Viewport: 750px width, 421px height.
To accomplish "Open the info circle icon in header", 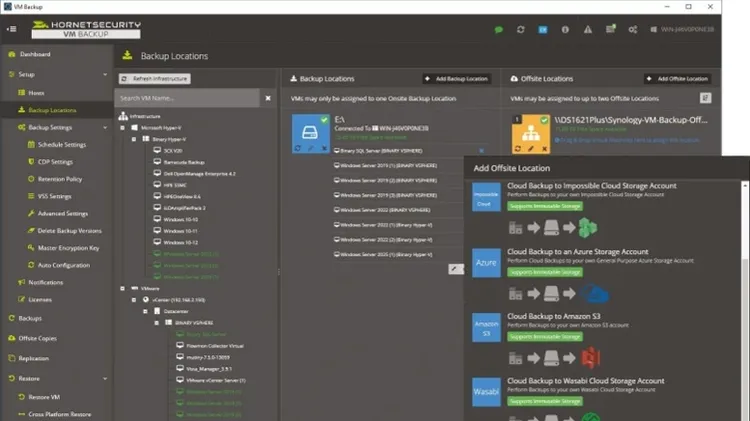I will [564, 29].
